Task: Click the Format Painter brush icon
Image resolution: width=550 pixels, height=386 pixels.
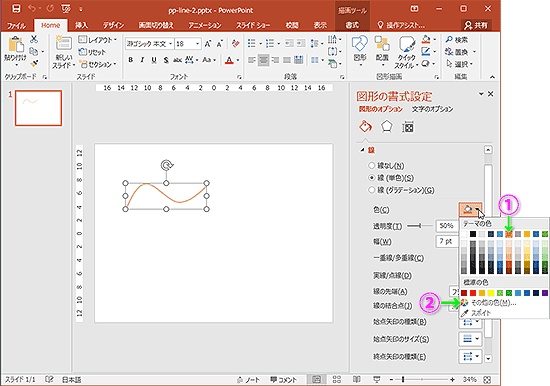Action: point(34,64)
